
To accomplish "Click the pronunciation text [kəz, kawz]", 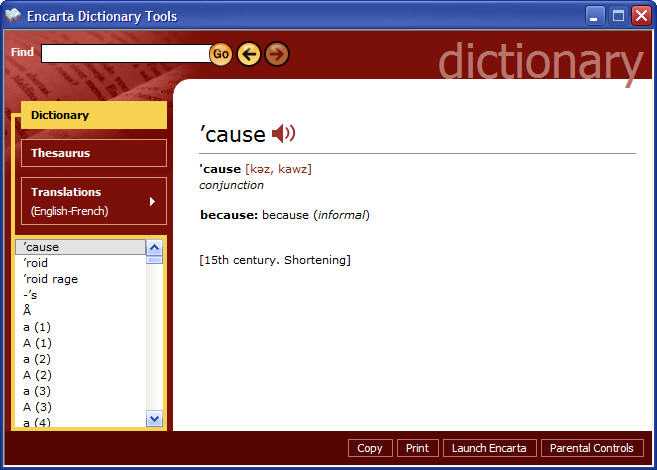I will point(278,169).
